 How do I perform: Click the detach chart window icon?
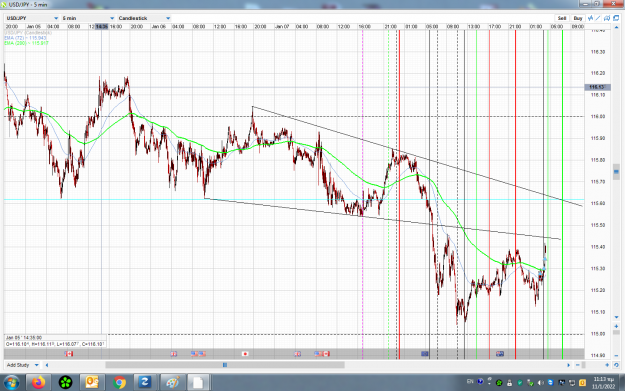click(616, 18)
